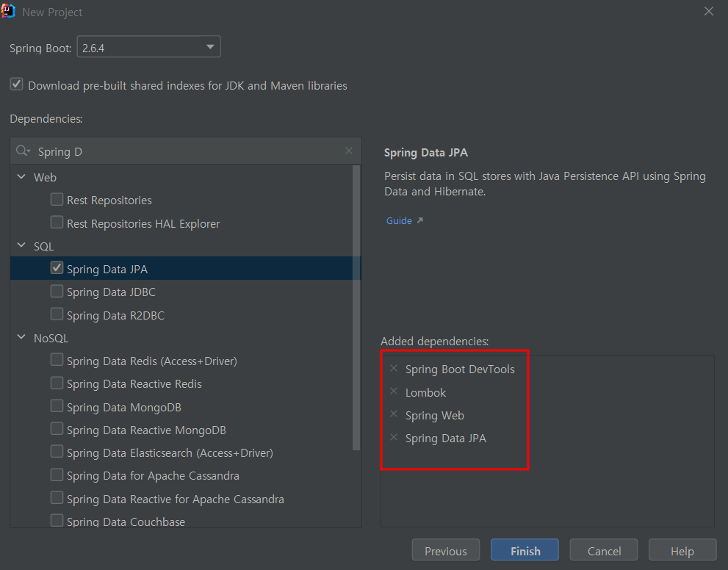This screenshot has height=570, width=728.
Task: Check Spring Data for Apache Cassandra
Action: (x=57, y=475)
